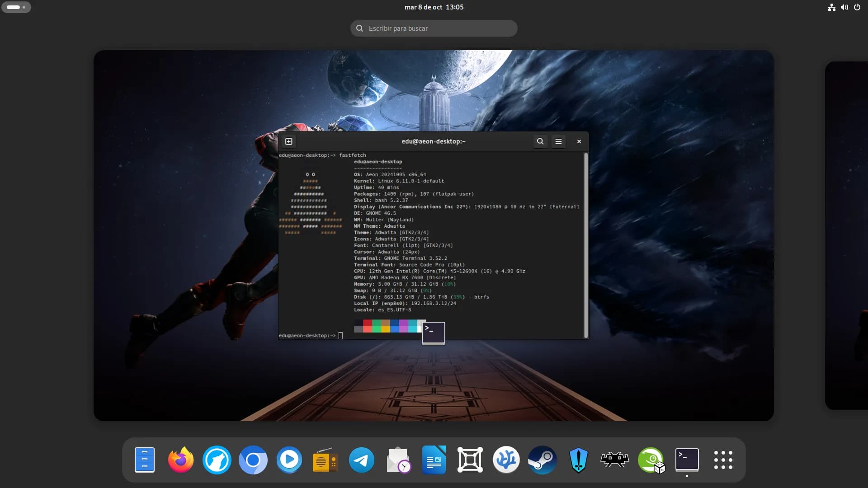Click 'Terminal Font: Source Code Pro (10pt)'
Image resolution: width=868 pixels, height=488 pixels.
point(409,265)
